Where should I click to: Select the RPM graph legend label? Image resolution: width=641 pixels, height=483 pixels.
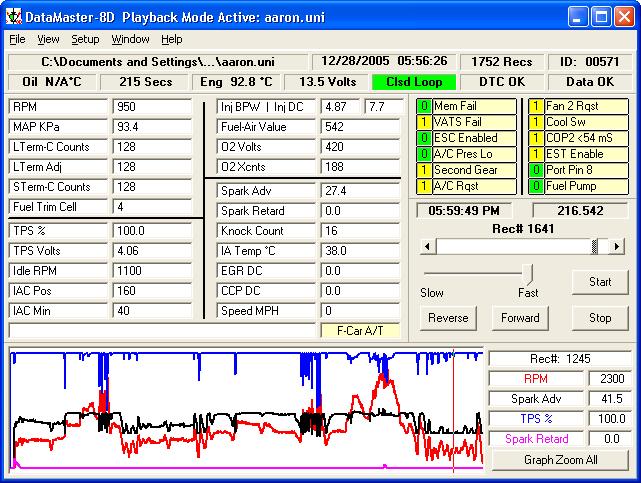click(x=536, y=379)
